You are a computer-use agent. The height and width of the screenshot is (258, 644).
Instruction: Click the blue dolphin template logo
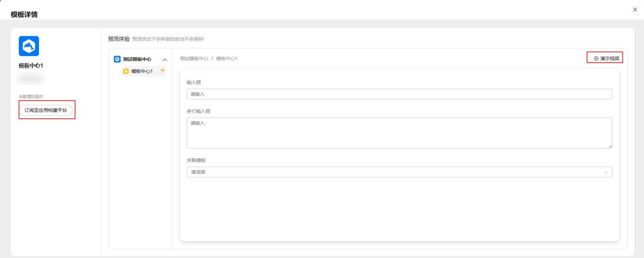click(29, 46)
